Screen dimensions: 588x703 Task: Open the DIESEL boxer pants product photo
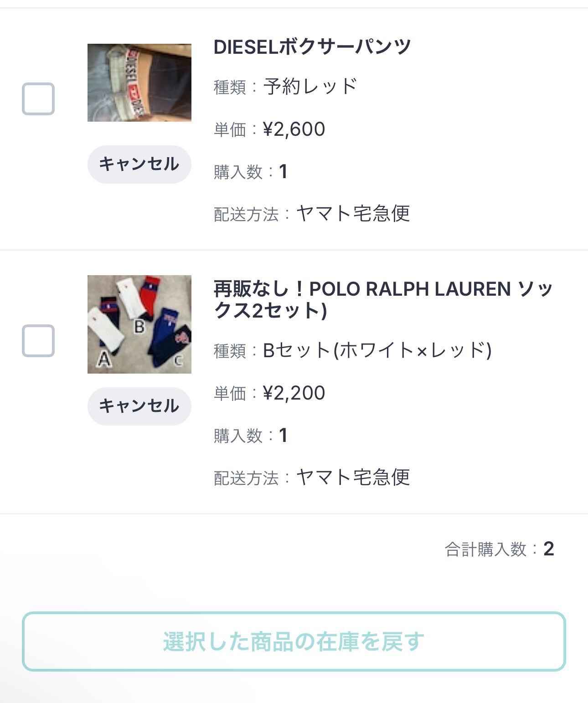pos(139,82)
